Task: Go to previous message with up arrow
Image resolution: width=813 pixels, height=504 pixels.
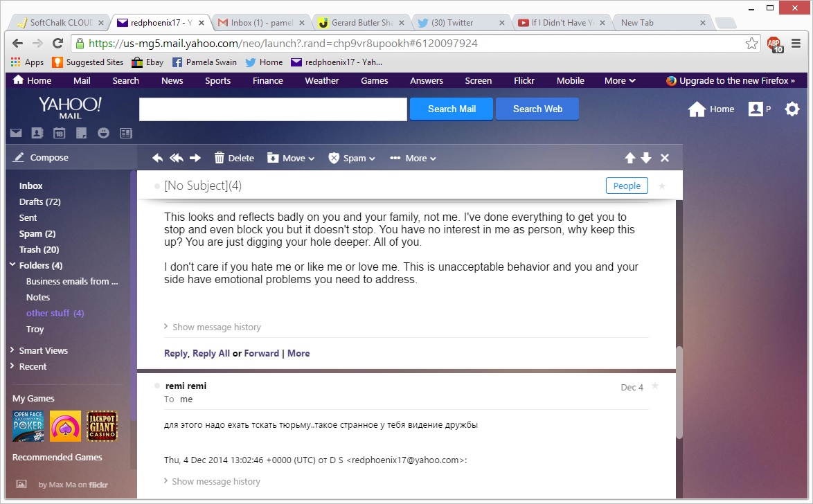Action: click(630, 158)
